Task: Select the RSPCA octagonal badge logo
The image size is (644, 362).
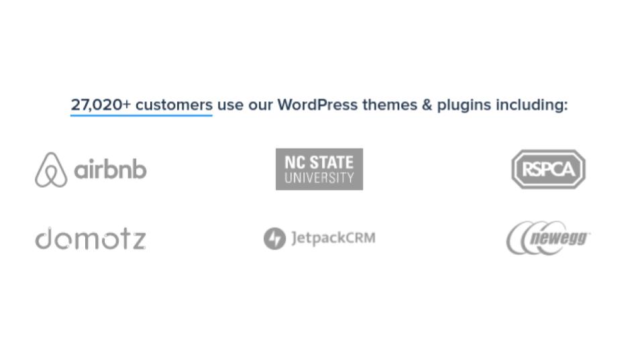Action: point(548,169)
